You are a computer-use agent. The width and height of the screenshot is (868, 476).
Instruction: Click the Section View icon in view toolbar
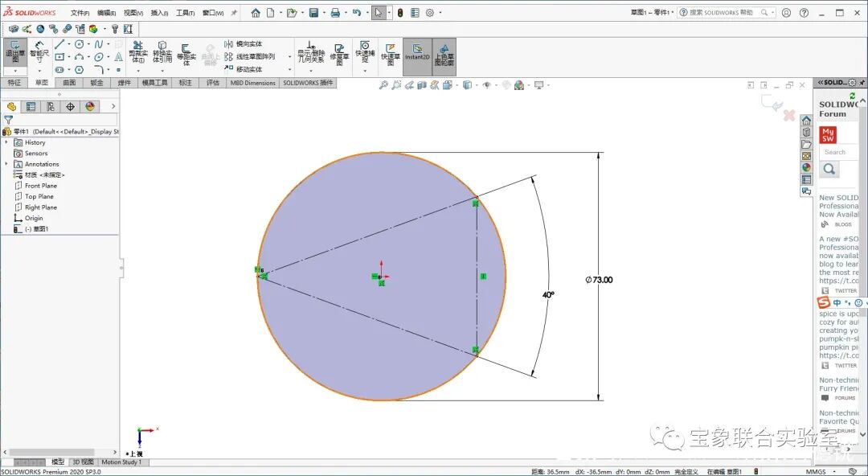coord(422,85)
